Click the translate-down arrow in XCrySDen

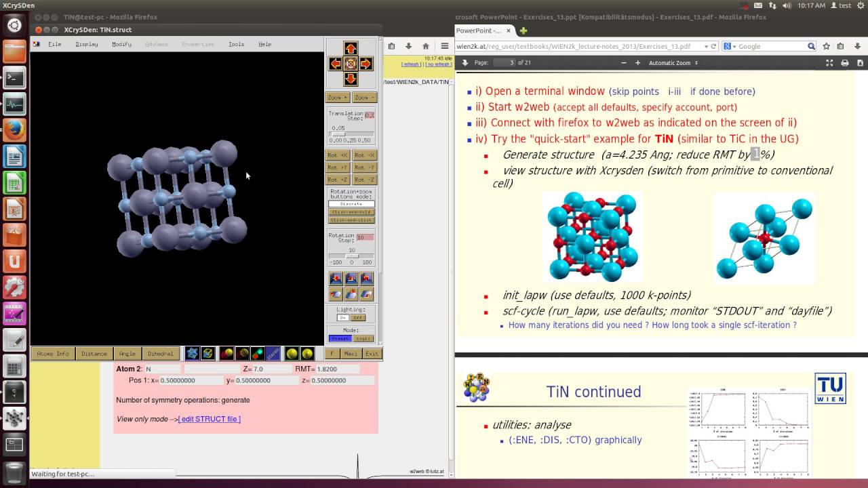tap(351, 79)
